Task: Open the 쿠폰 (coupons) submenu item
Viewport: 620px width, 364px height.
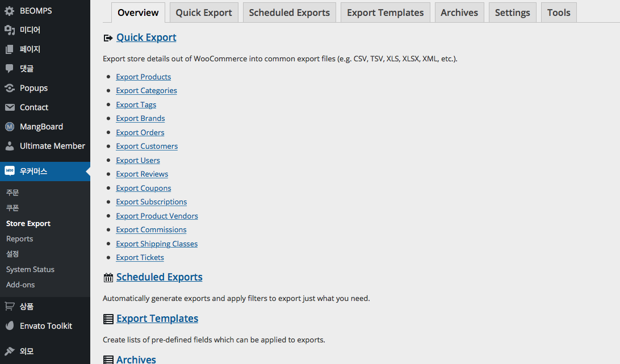Action: coord(12,208)
